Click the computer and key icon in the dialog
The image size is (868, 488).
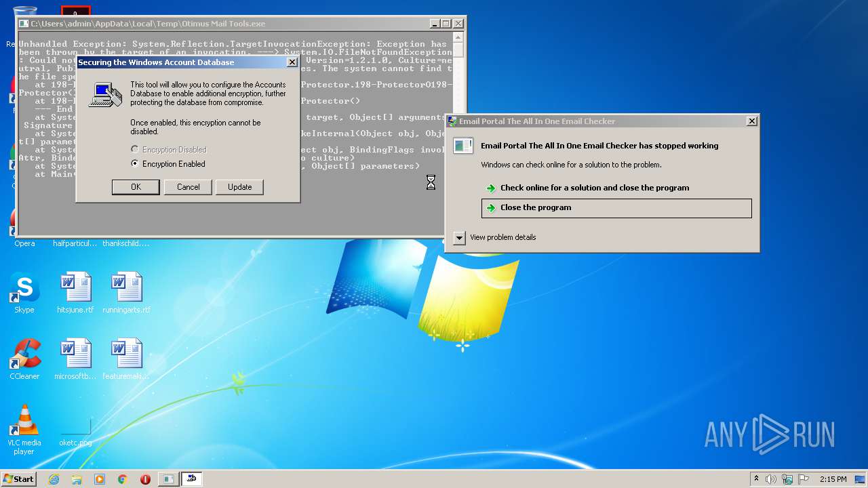point(105,95)
